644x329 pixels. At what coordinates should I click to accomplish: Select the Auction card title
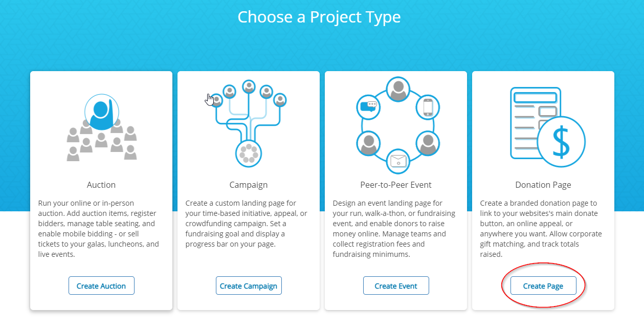point(101,185)
